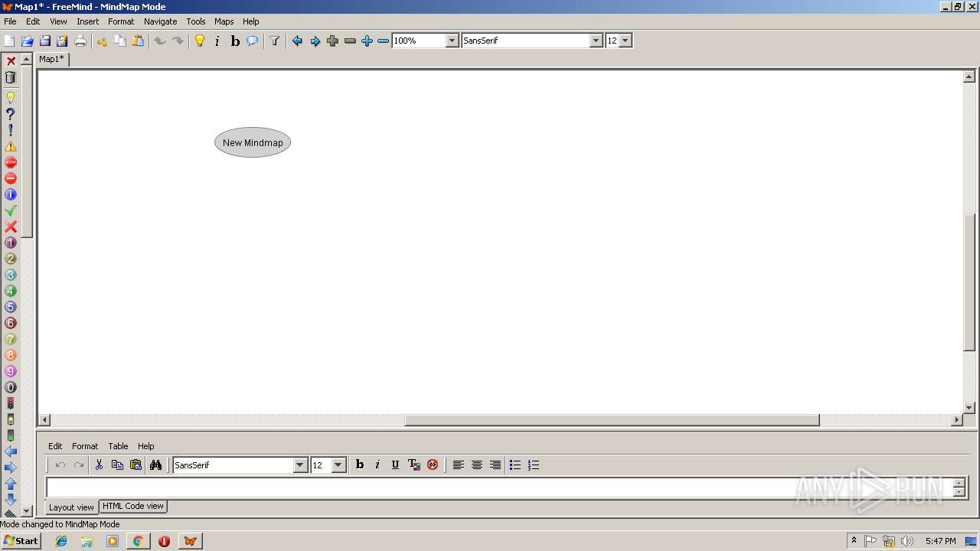Click inside the note text field
This screenshot has height=551, width=980.
tap(499, 487)
